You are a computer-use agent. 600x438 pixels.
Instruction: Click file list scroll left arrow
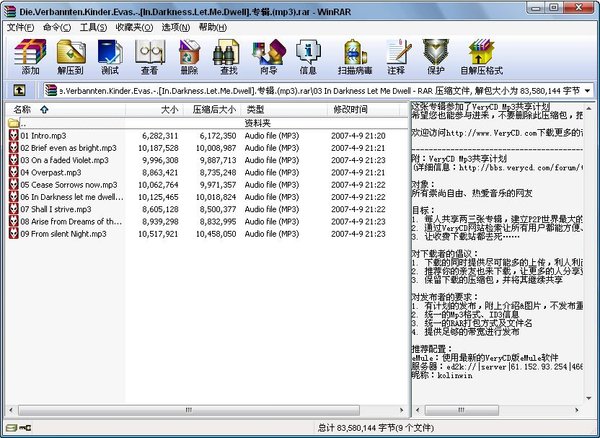[x=11, y=410]
